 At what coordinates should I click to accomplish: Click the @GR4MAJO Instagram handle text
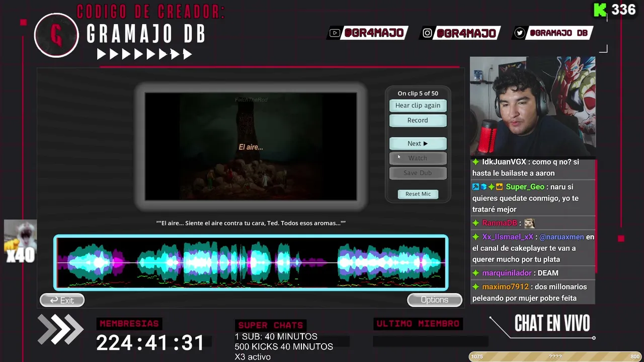coord(466,33)
